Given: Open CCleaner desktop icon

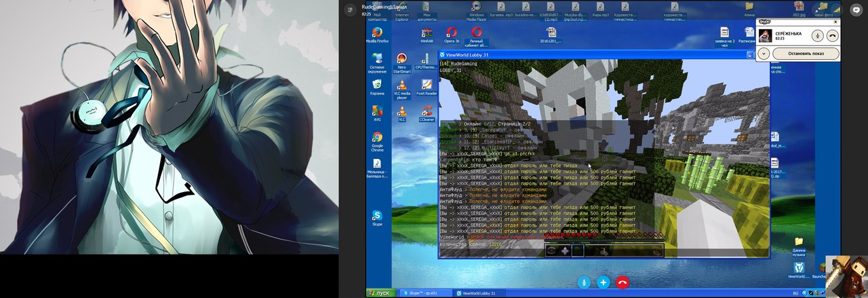Looking at the screenshot, I should click(x=427, y=111).
